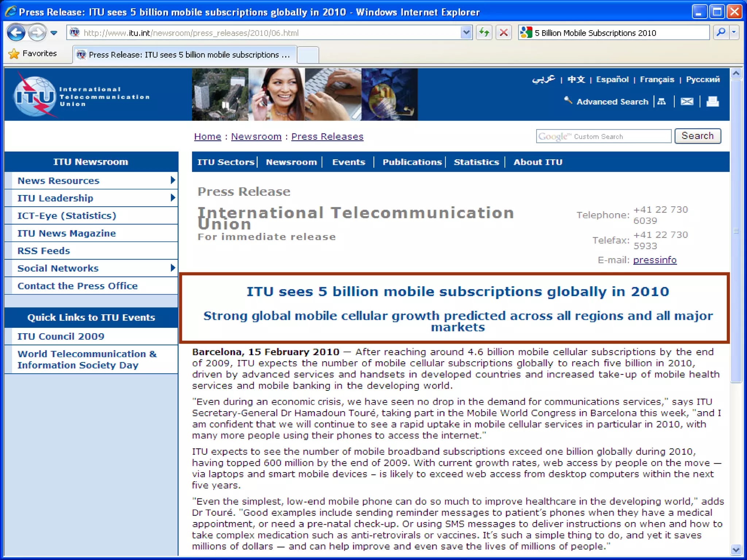Open the search provider dropdown arrow
Viewport: 747px width, 560px height.
point(734,33)
